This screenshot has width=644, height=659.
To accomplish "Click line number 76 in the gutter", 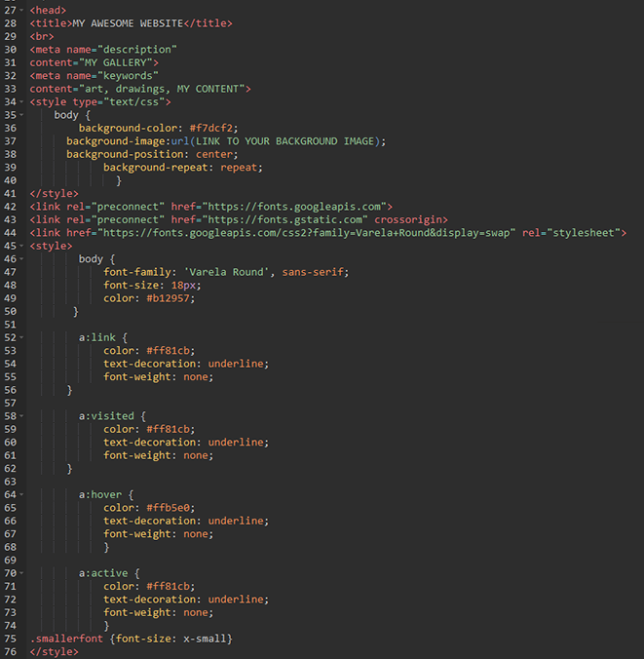I will [10, 652].
